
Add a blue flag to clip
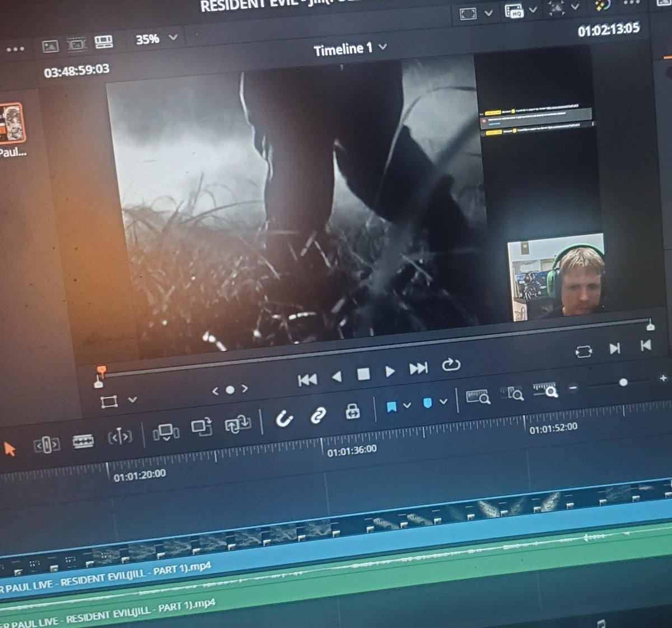[391, 406]
